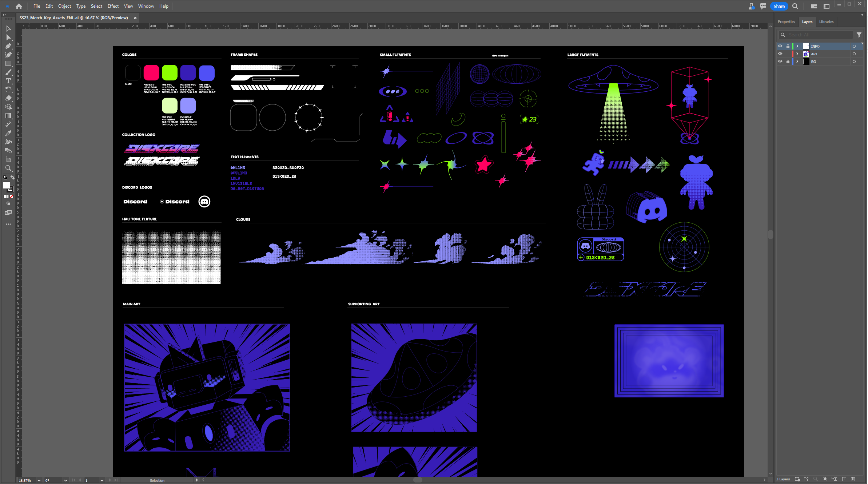The height and width of the screenshot is (484, 868).
Task: Hide the INFO layer visibility
Action: coord(780,46)
